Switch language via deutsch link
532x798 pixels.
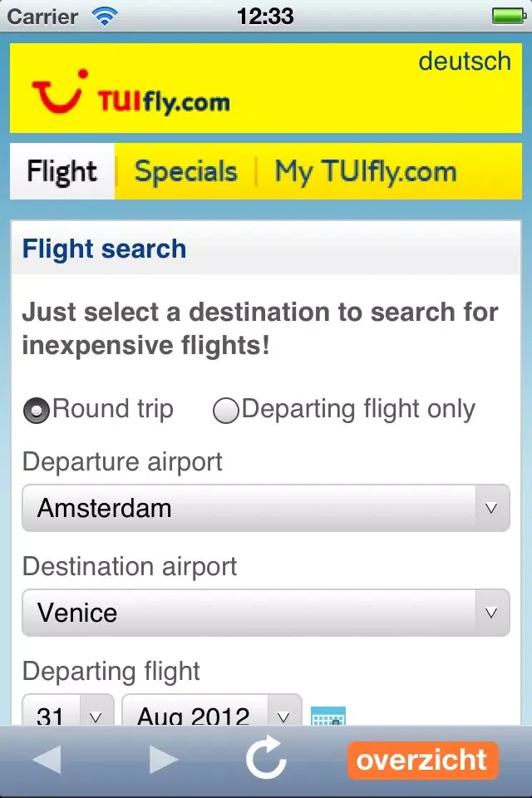(x=465, y=61)
